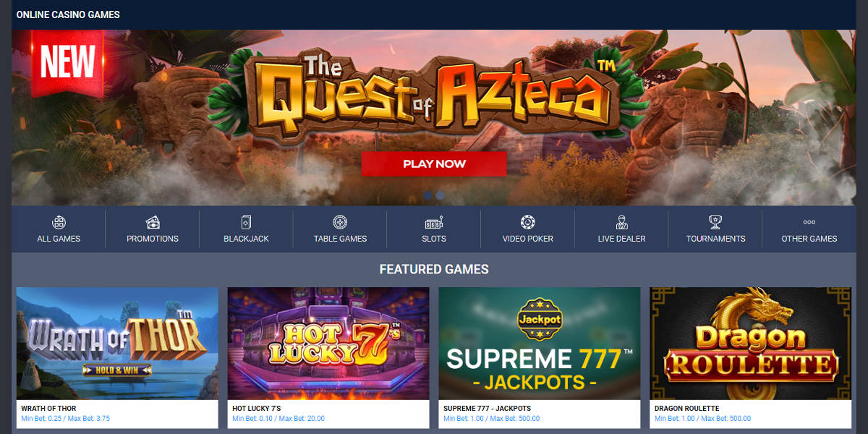868x434 pixels.
Task: Select the second carousel slide dot
Action: [440, 195]
